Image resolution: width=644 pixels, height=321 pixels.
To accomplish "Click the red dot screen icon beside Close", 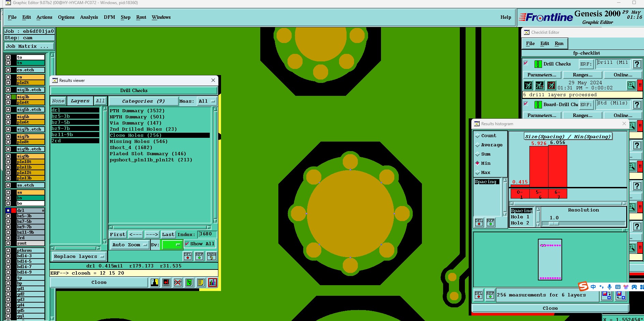I will (x=166, y=282).
